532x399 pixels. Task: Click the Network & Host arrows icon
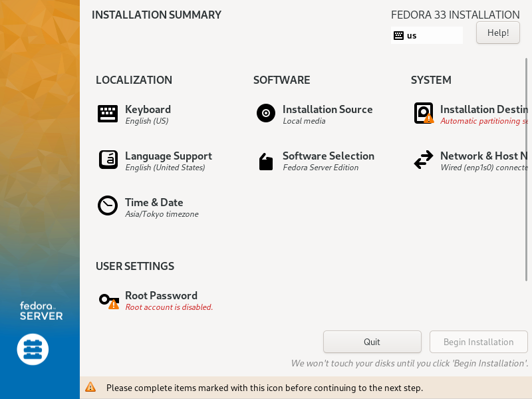pos(424,160)
